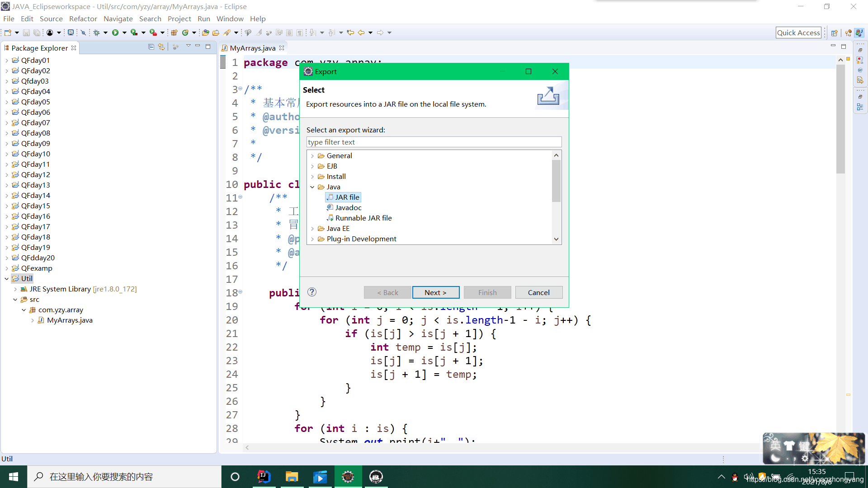Expand the QFday01 project
The image size is (868, 488).
point(7,61)
